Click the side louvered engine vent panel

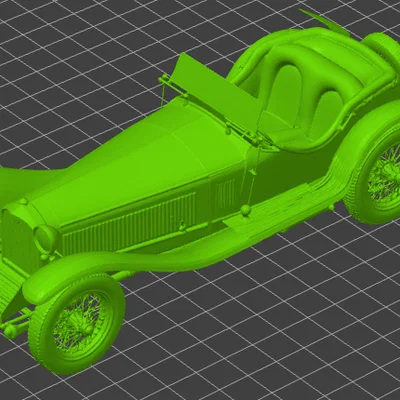130,223
